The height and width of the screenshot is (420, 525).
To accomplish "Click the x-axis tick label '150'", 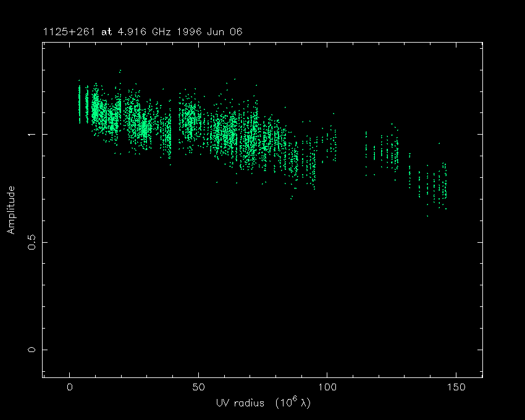I will pos(455,387).
